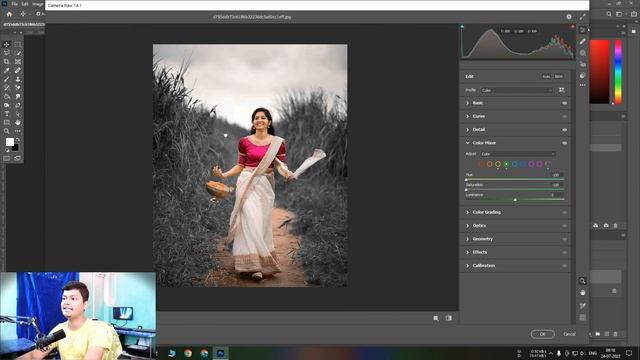Image resolution: width=640 pixels, height=360 pixels.
Task: Expand the Curve panel
Action: pos(468,116)
